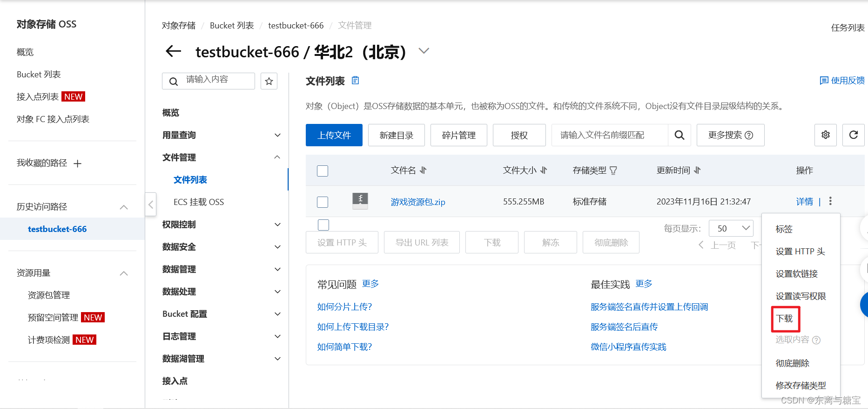The width and height of the screenshot is (868, 409).
Task: Click the file prefix search magnifier button
Action: pyautogui.click(x=680, y=135)
